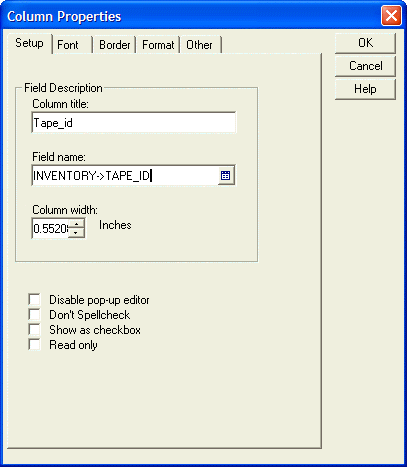Toggle the Show as checkbox option
This screenshot has width=407, height=467.
coord(34,329)
